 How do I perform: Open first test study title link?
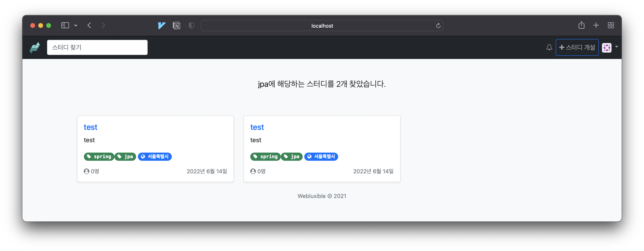[90, 127]
